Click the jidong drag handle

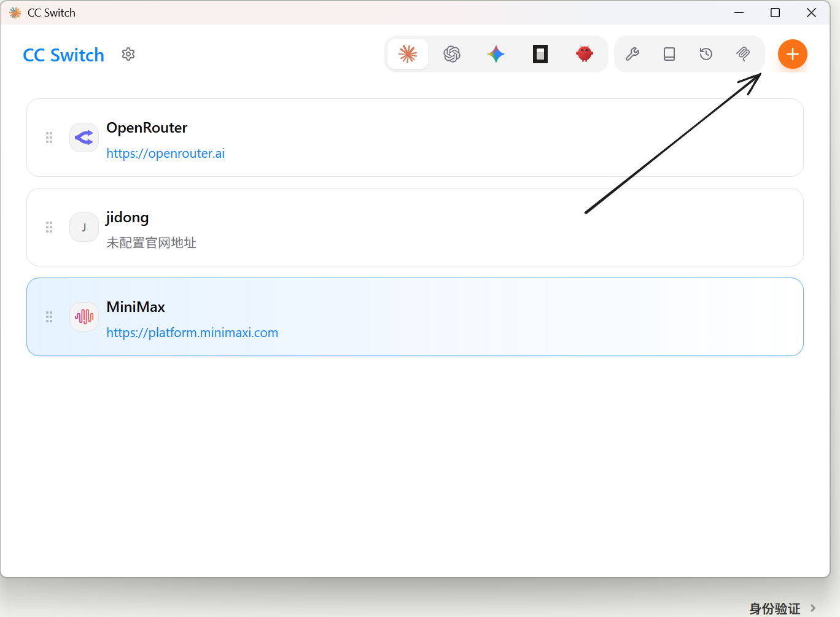(49, 227)
